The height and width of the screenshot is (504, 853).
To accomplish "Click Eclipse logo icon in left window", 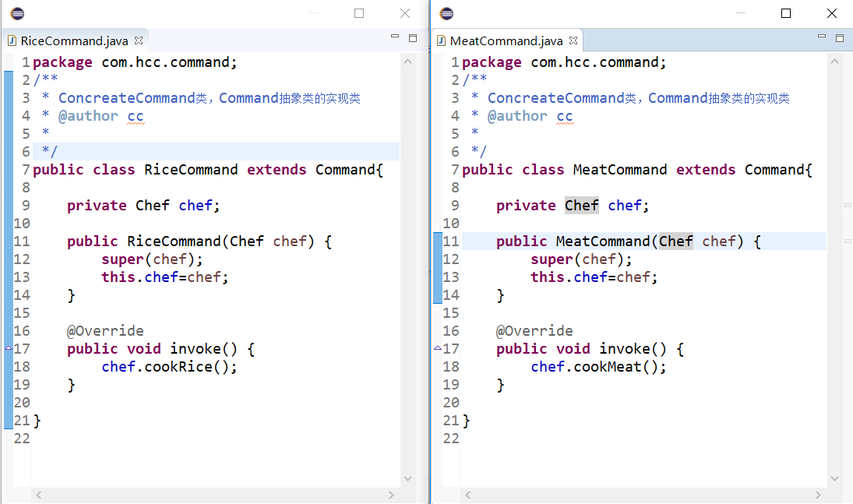I will point(17,13).
